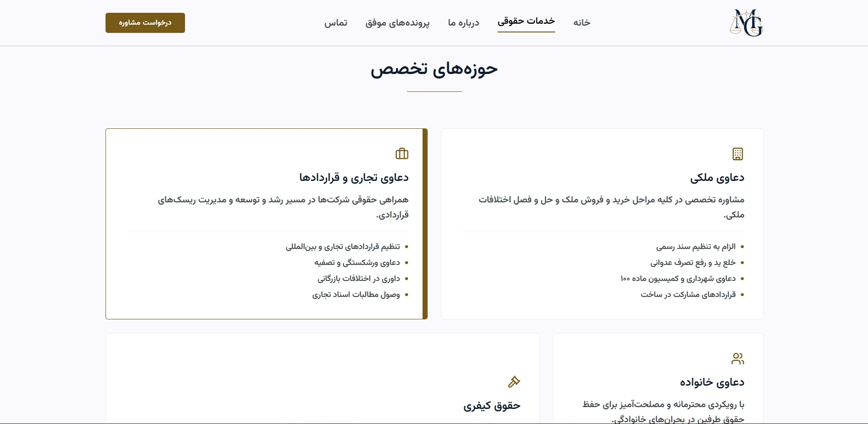Click the people icon above دعاوی خانواده

pyautogui.click(x=738, y=359)
